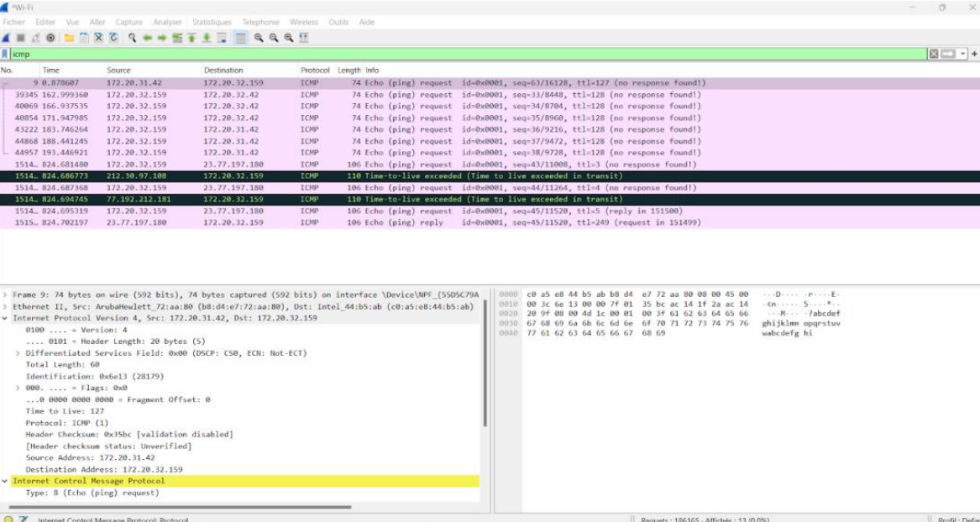Clear the display filter with X icon
The image size is (980, 522).
pos(933,55)
